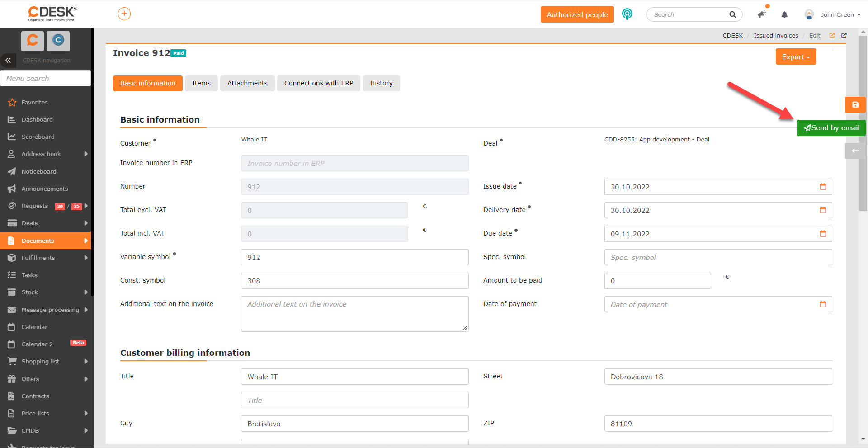Expand the Offers submenu
The height and width of the screenshot is (448, 868).
[x=86, y=379]
